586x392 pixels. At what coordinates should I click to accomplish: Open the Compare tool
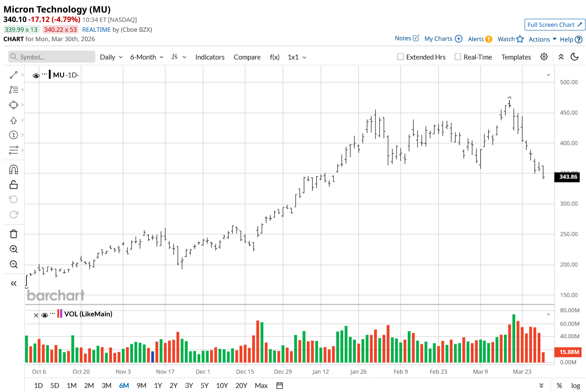coord(247,57)
